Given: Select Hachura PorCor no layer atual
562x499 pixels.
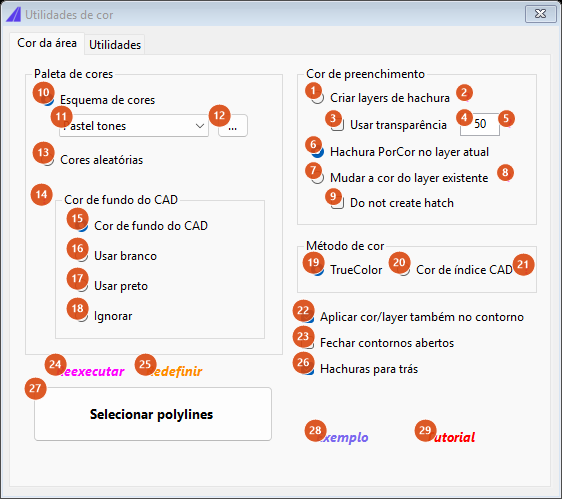Looking at the screenshot, I should pyautogui.click(x=400, y=152).
